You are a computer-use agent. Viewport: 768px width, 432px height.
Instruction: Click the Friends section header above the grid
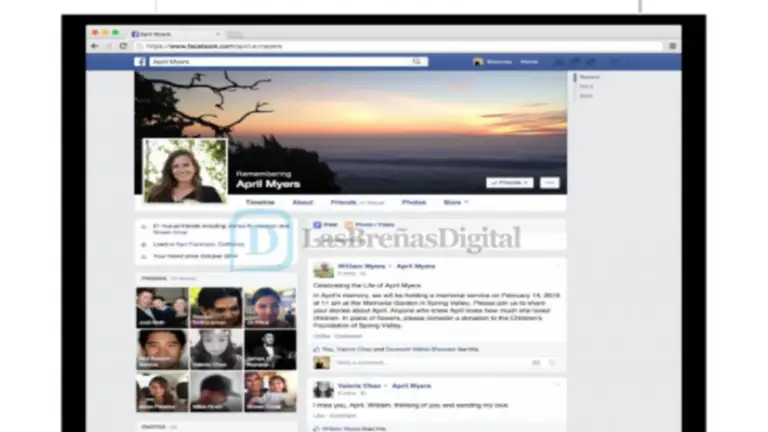154,278
